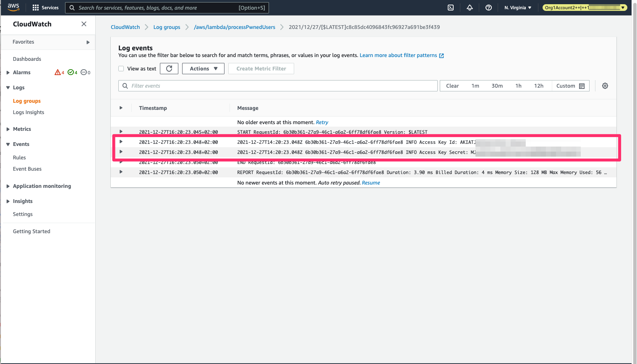Image resolution: width=637 pixels, height=364 pixels.
Task: Select the 30m time range
Action: point(497,86)
